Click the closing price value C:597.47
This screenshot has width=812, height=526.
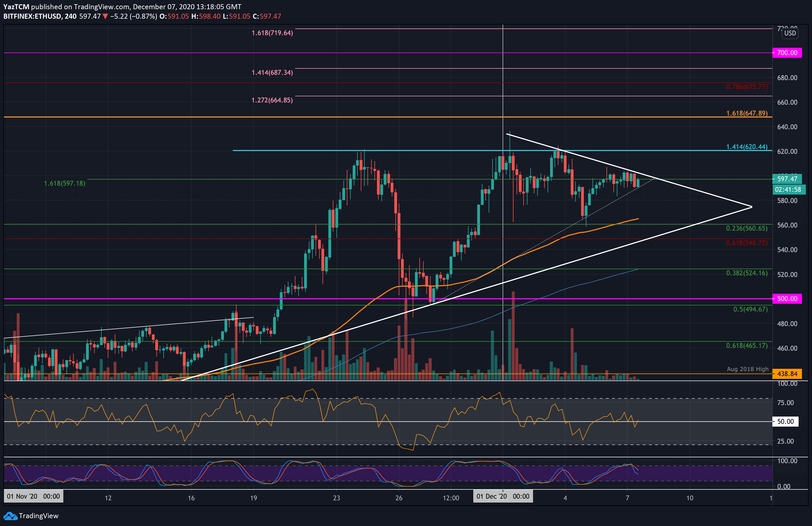[x=267, y=16]
